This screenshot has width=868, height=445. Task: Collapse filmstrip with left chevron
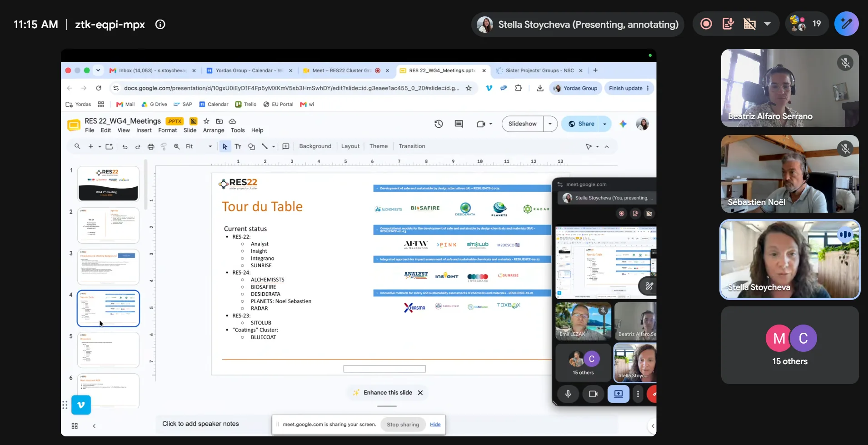tap(94, 426)
